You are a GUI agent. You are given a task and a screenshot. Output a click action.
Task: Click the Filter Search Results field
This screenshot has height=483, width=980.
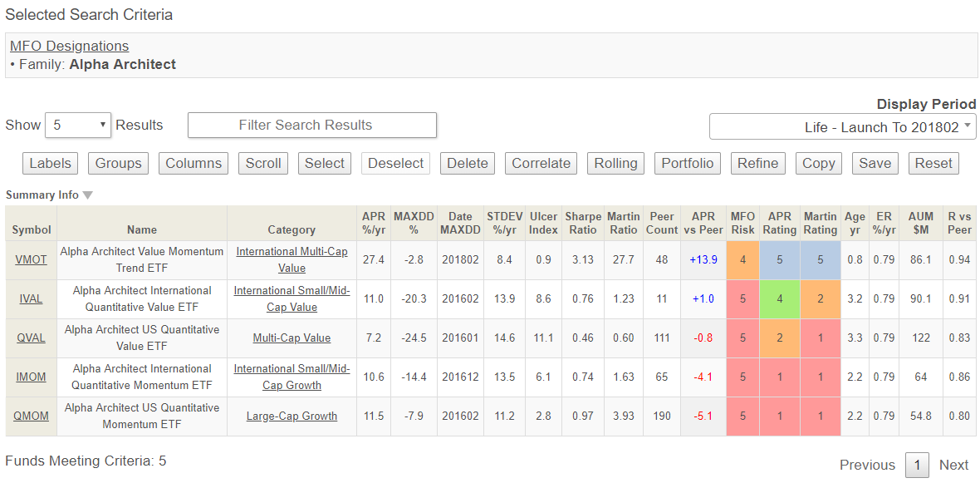pyautogui.click(x=311, y=125)
